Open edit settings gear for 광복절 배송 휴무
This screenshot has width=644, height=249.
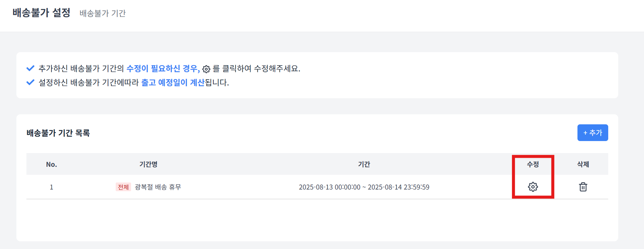(533, 187)
